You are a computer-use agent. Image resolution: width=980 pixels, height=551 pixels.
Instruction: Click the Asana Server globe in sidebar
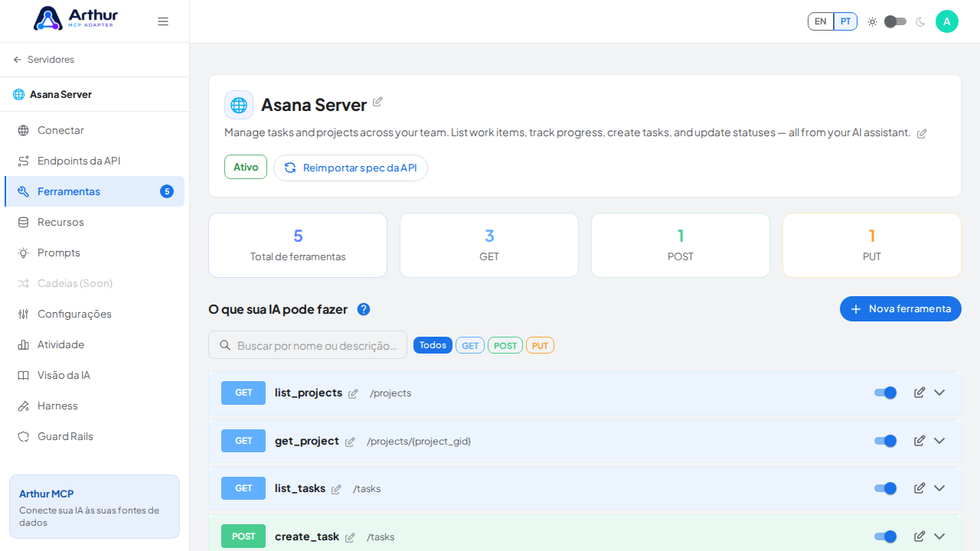pyautogui.click(x=18, y=95)
